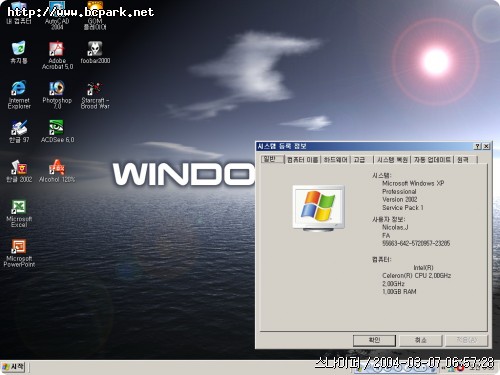500x375 pixels.
Task: Click the 'Professional' text line
Action: point(399,191)
